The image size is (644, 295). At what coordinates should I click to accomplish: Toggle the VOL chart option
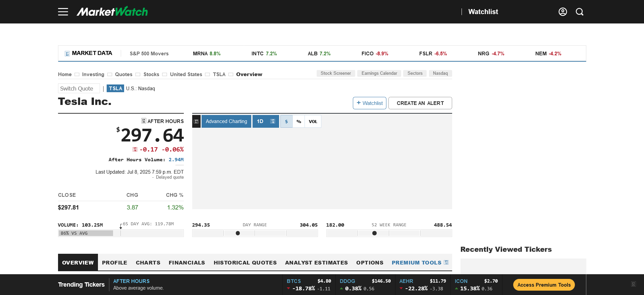click(x=313, y=121)
